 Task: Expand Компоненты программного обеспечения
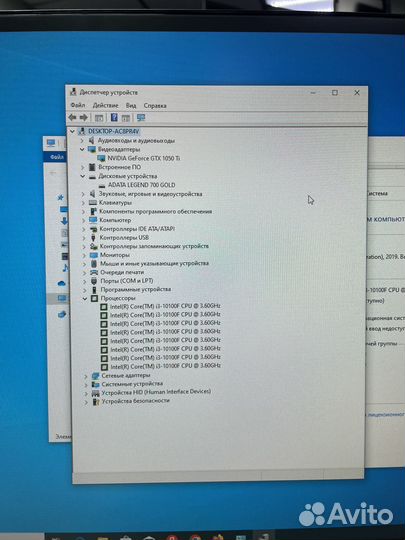(x=83, y=212)
